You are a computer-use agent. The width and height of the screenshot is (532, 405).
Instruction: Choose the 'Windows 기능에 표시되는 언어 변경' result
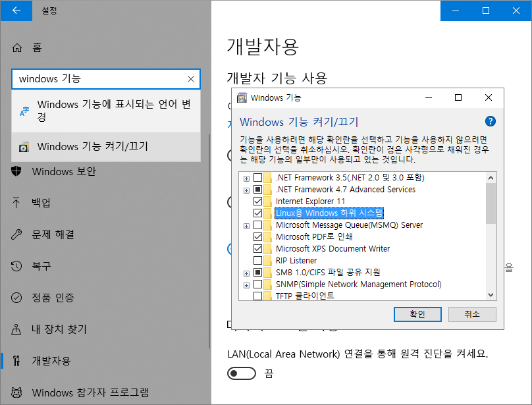[x=106, y=111]
